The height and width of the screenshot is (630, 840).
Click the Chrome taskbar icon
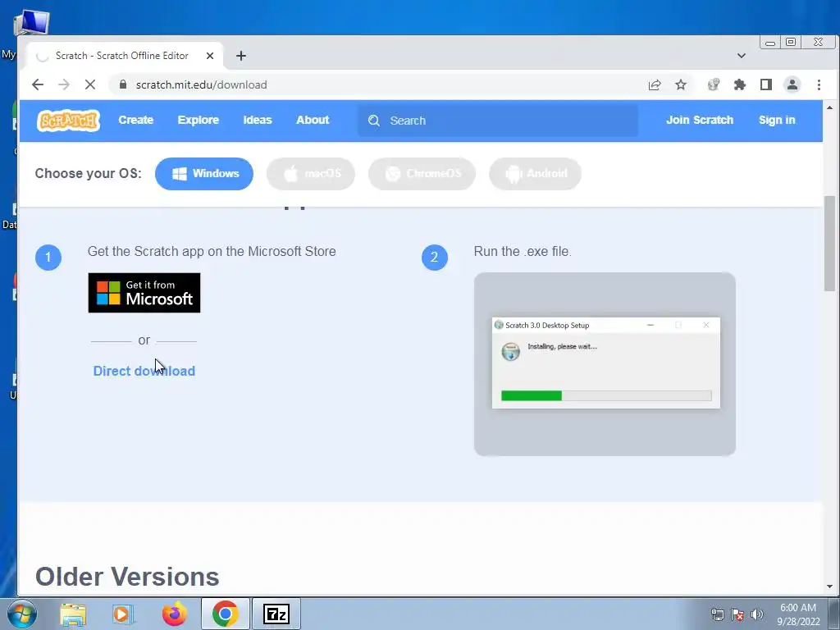point(225,614)
